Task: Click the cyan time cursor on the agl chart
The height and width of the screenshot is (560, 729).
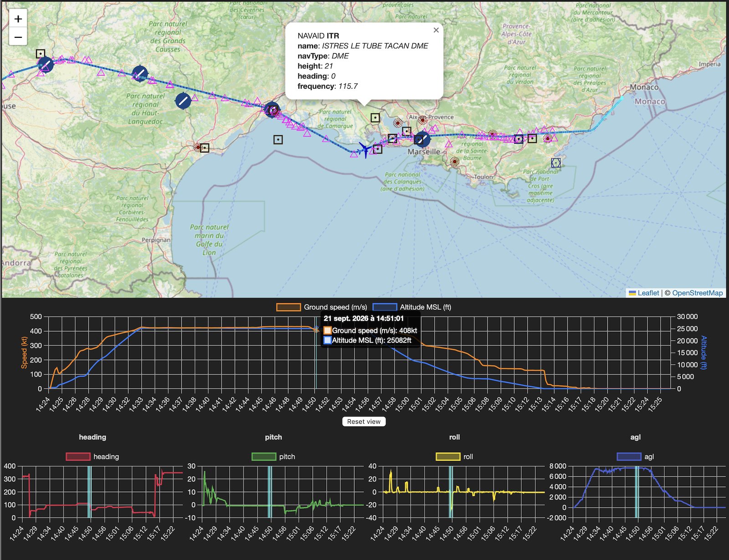Action: pyautogui.click(x=637, y=492)
